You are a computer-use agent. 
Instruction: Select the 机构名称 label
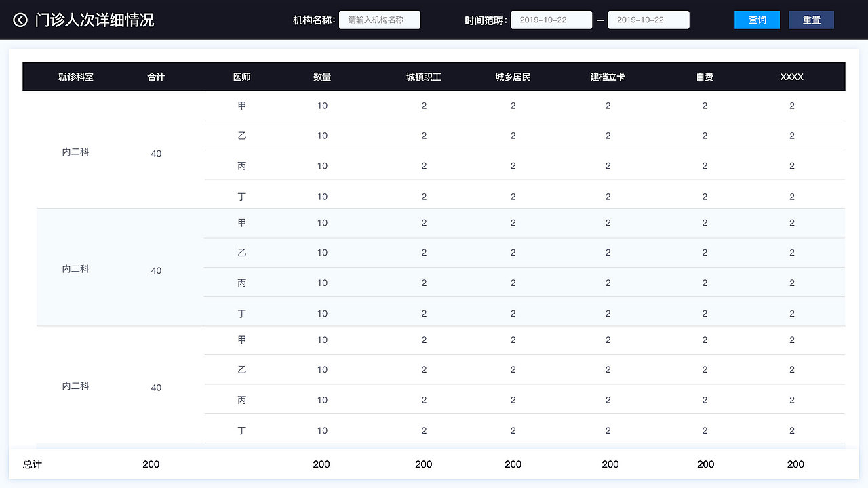click(x=313, y=20)
